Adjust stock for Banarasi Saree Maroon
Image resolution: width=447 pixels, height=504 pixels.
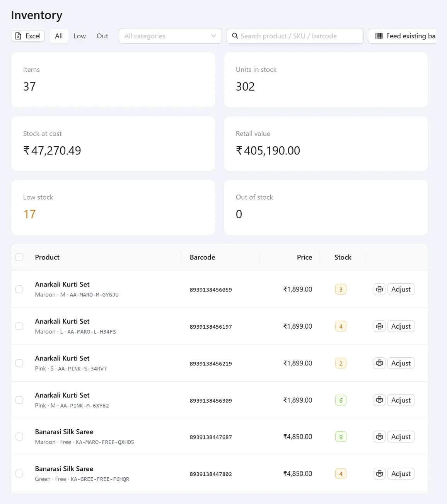pyautogui.click(x=401, y=437)
